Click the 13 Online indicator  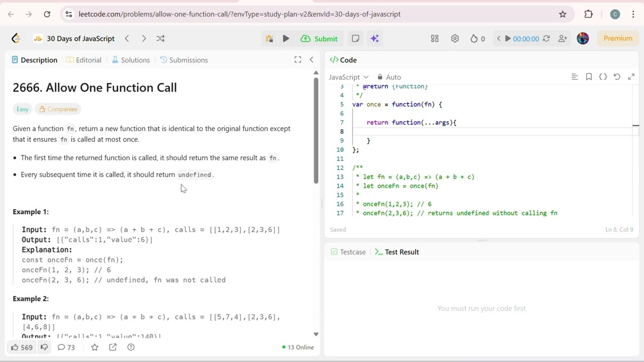click(x=298, y=347)
